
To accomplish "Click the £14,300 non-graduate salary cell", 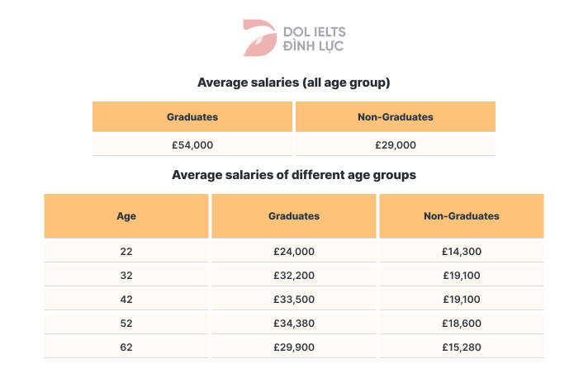I will (x=462, y=251).
